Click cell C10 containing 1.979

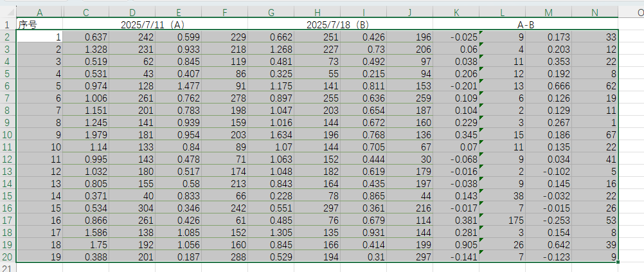tap(85, 135)
